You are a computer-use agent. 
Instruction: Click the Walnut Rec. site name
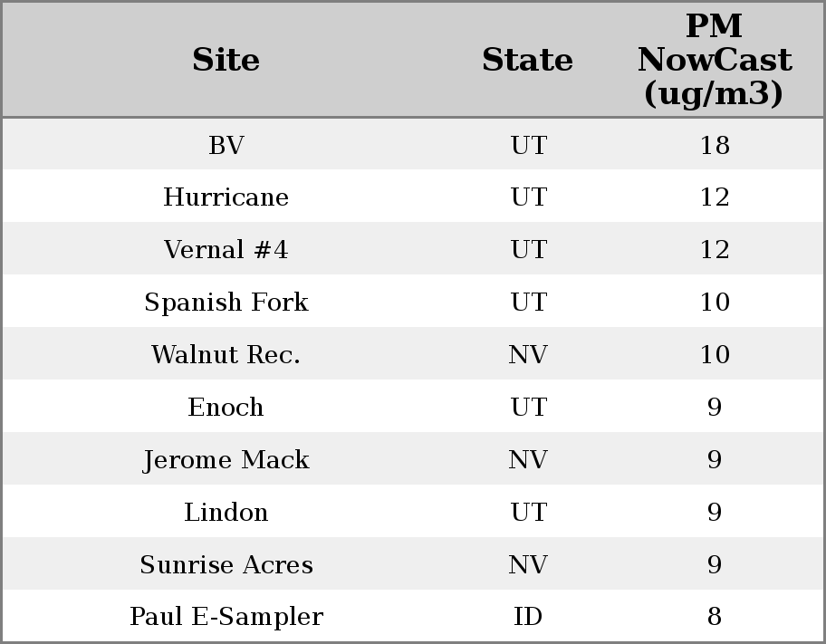[226, 355]
